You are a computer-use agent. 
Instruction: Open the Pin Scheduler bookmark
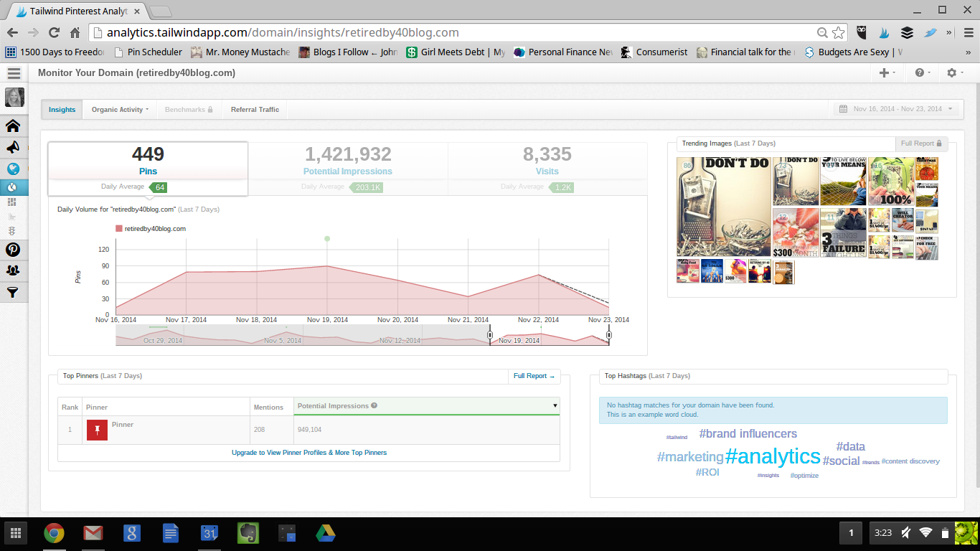(148, 52)
